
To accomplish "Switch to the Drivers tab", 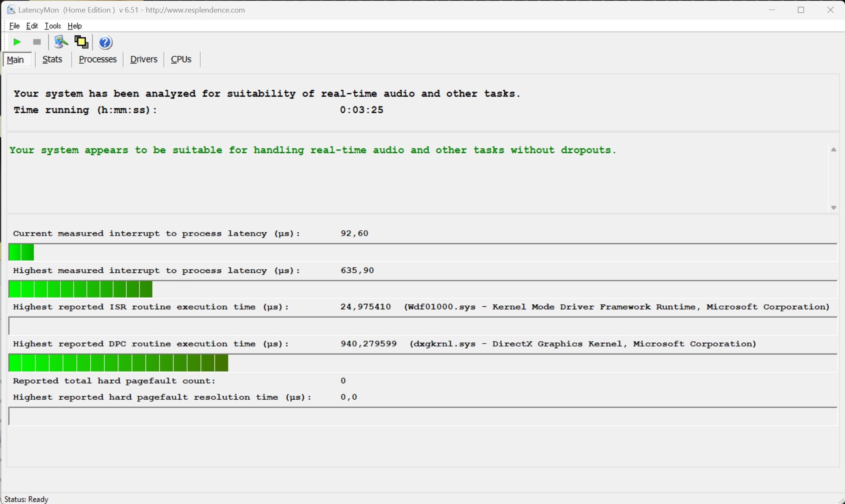I will [x=143, y=59].
